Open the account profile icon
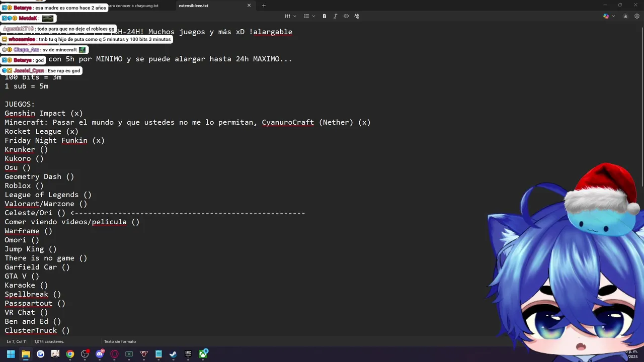Image resolution: width=644 pixels, height=362 pixels. pos(626,16)
